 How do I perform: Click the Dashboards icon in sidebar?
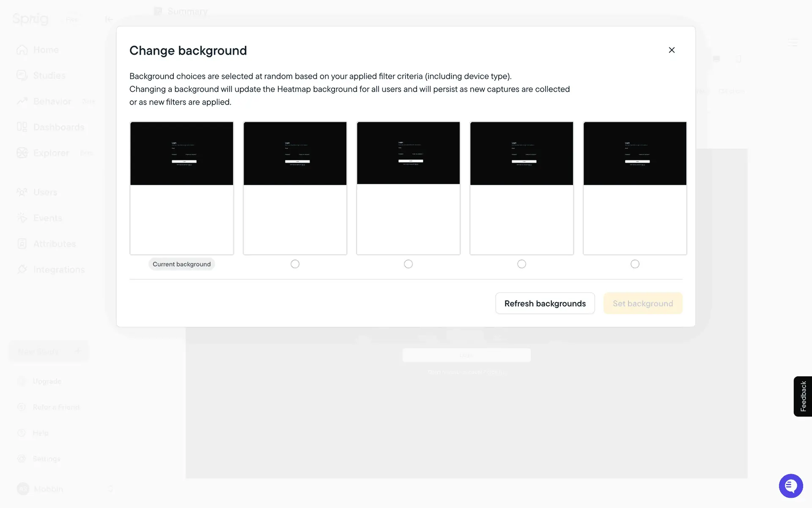pyautogui.click(x=22, y=127)
